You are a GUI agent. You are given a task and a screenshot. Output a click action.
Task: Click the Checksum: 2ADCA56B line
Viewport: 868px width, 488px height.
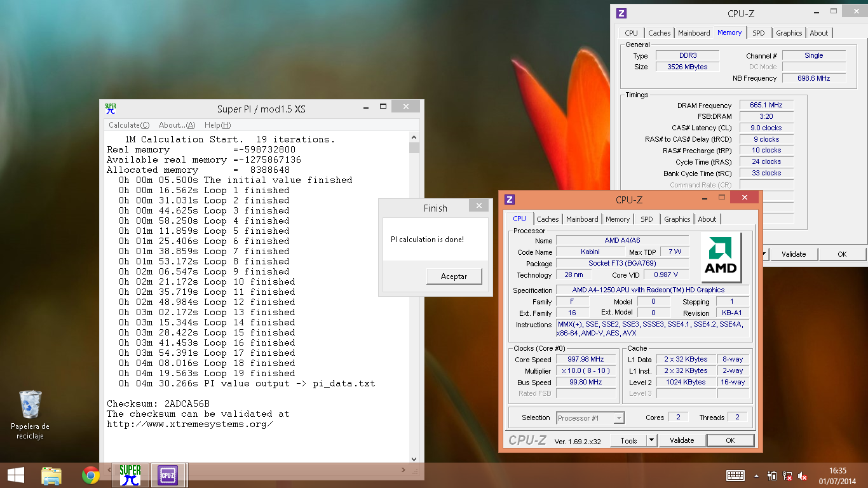tap(158, 403)
